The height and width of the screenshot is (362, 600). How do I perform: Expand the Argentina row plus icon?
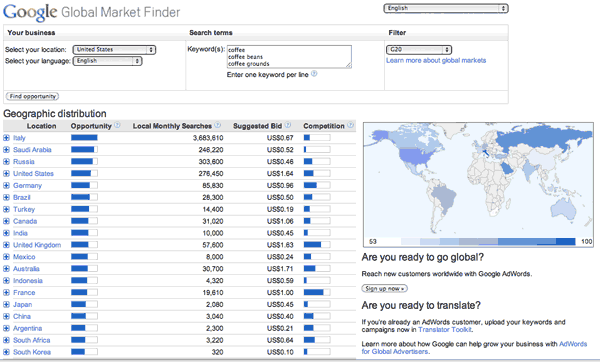click(x=6, y=328)
